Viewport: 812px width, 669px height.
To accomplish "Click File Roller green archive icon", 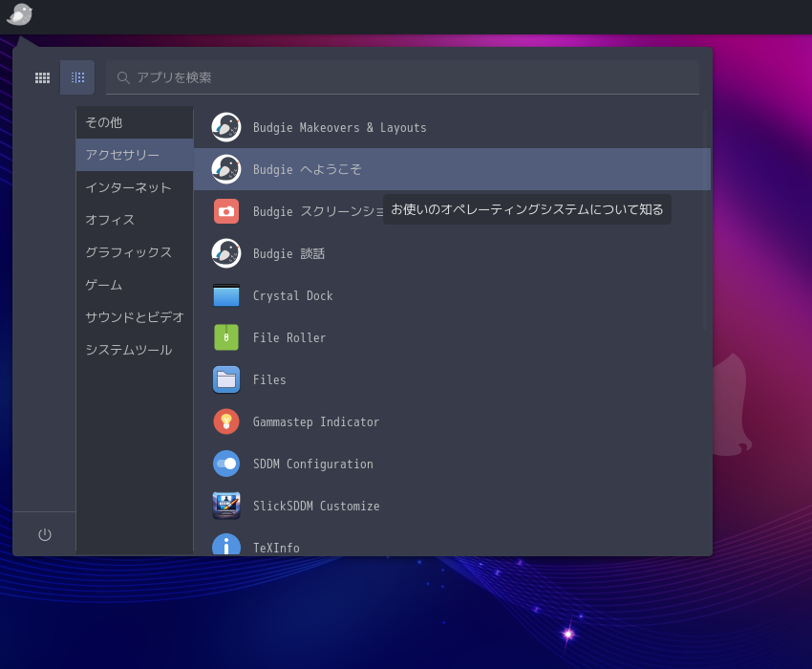I will tap(226, 337).
